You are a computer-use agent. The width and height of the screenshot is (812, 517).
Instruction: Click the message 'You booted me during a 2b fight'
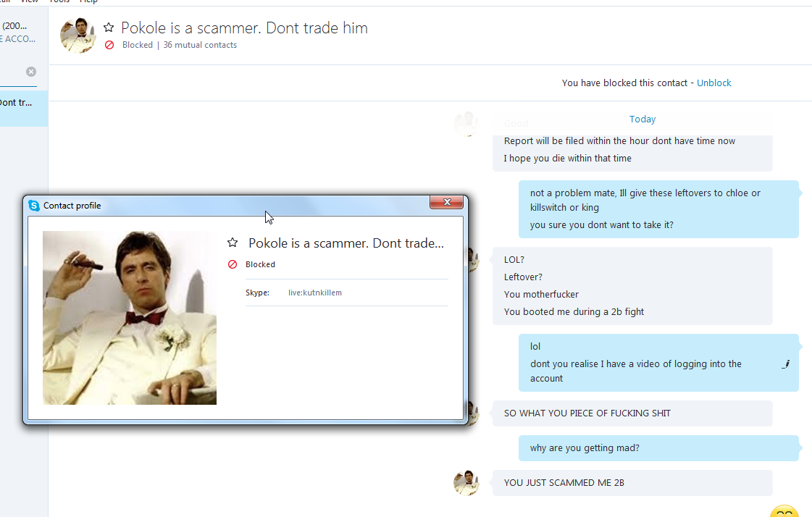coord(574,311)
